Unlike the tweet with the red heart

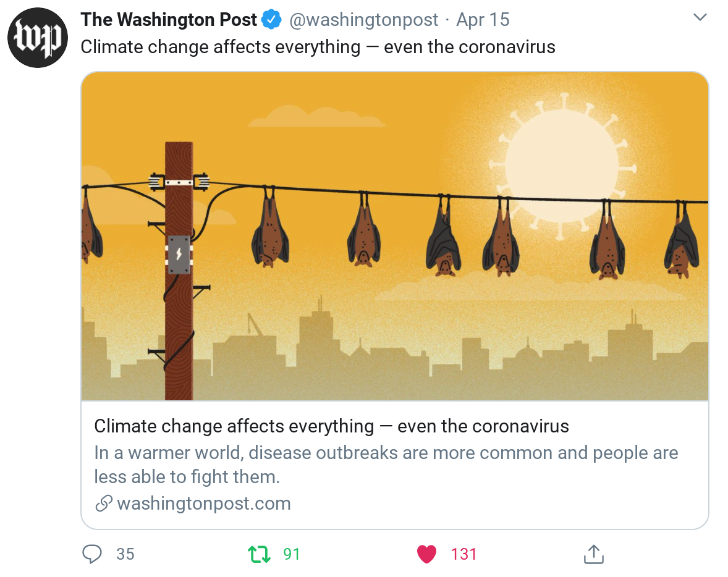(426, 554)
